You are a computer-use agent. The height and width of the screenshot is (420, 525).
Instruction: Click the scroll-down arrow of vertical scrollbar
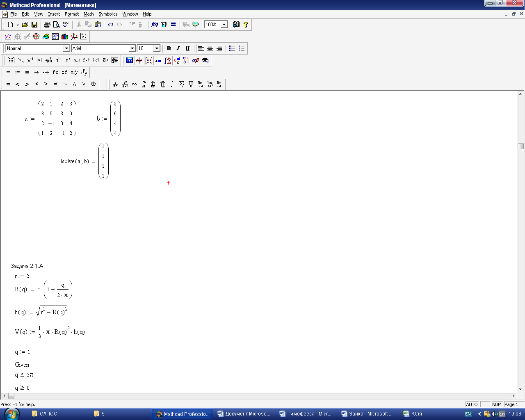(x=520, y=389)
